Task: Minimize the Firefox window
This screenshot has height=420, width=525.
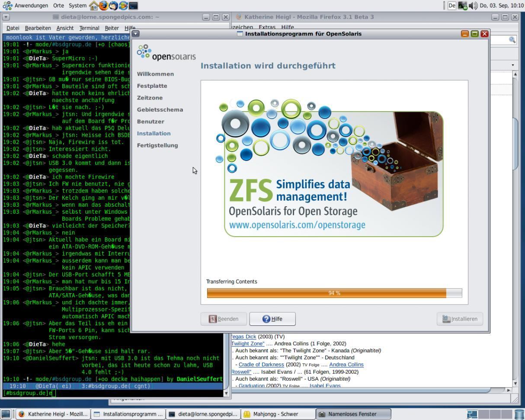Action: point(496,17)
